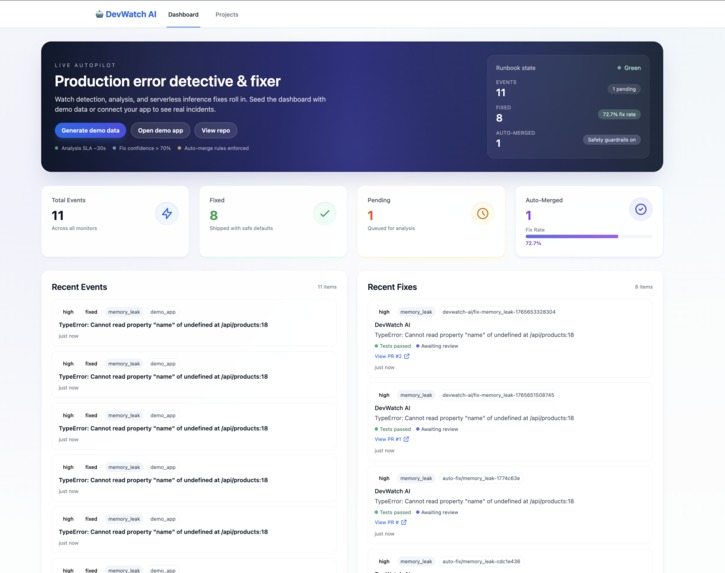Click the DevWatch AI logo icon
This screenshot has width=725, height=573.
point(99,14)
